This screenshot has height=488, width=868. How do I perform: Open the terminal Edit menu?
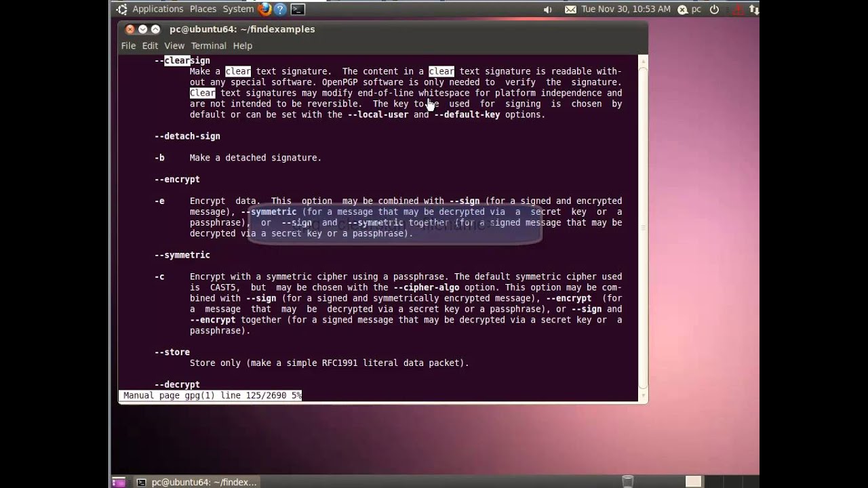150,45
